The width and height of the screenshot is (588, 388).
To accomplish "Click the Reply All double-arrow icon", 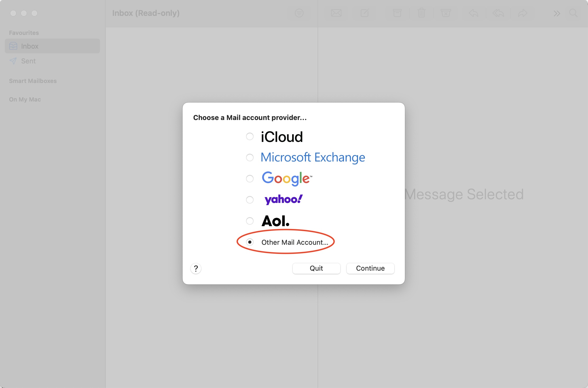I will tap(498, 13).
